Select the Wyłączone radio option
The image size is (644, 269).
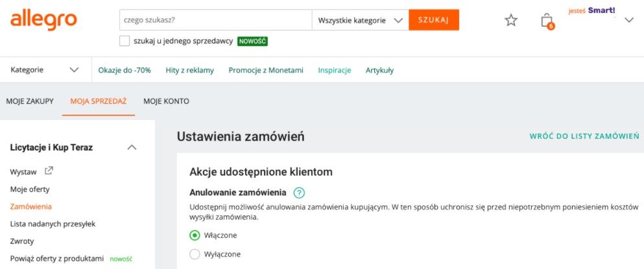click(195, 254)
